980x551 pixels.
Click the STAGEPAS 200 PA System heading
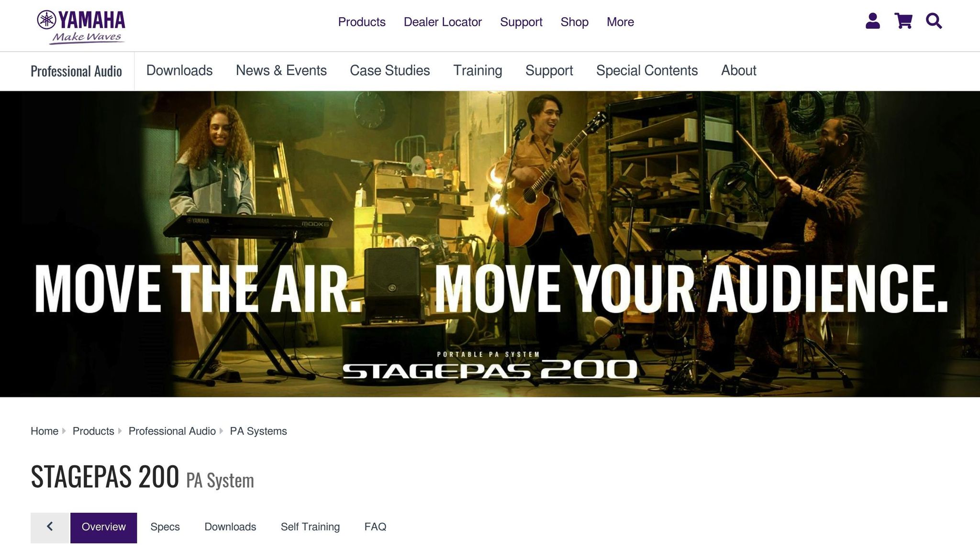[142, 477]
